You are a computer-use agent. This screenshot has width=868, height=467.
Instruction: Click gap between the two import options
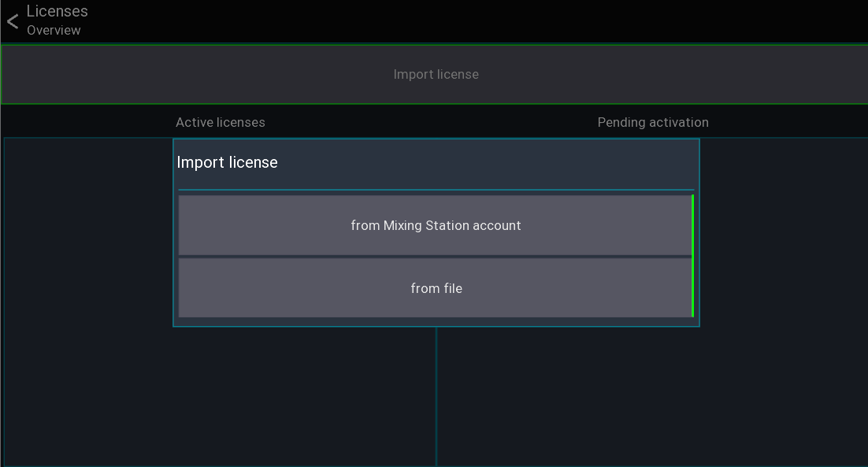[x=435, y=257]
